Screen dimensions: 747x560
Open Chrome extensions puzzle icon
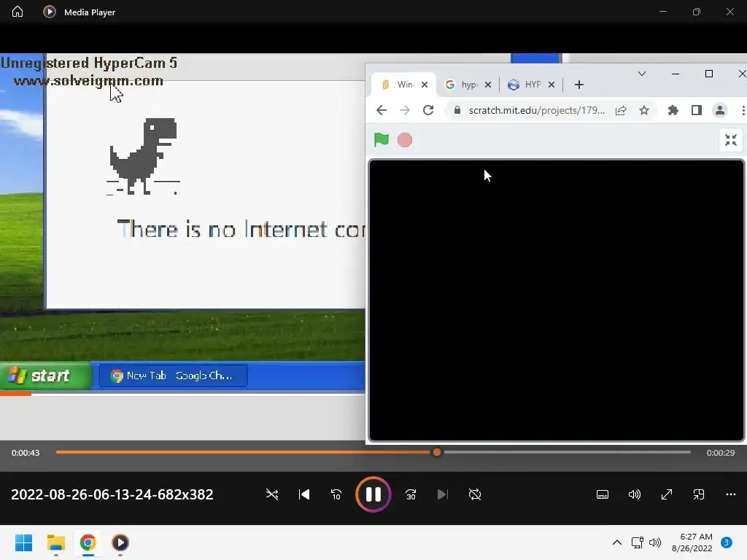point(673,111)
